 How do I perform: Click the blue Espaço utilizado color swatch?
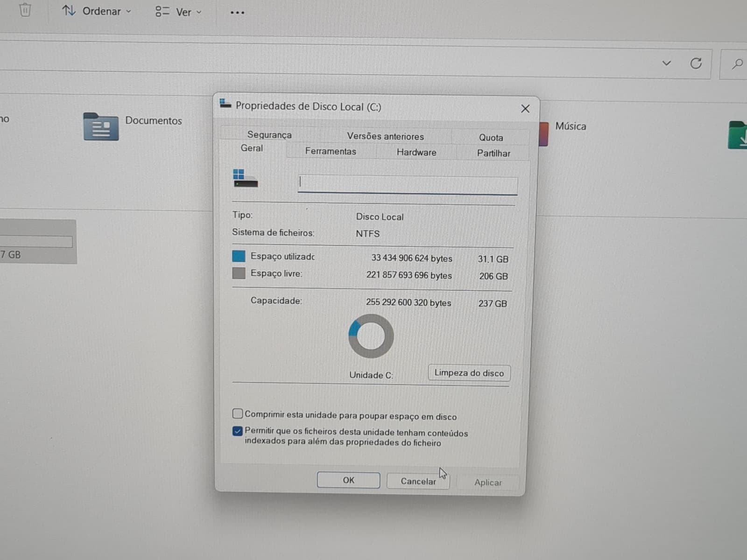point(239,256)
